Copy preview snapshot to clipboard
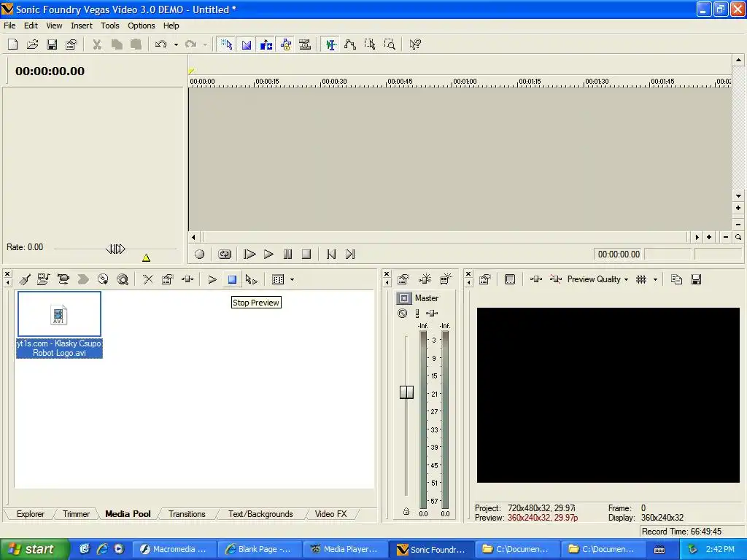This screenshot has height=560, width=747. (x=676, y=279)
